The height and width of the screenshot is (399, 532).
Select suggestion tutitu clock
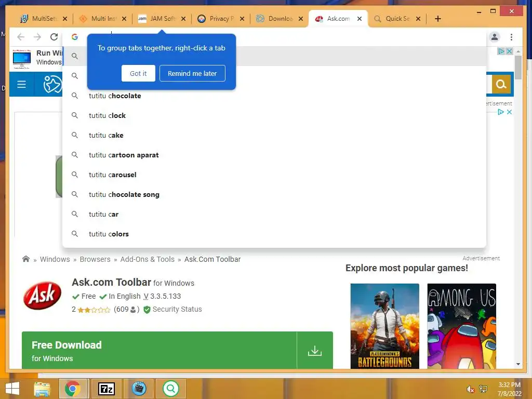point(274,115)
